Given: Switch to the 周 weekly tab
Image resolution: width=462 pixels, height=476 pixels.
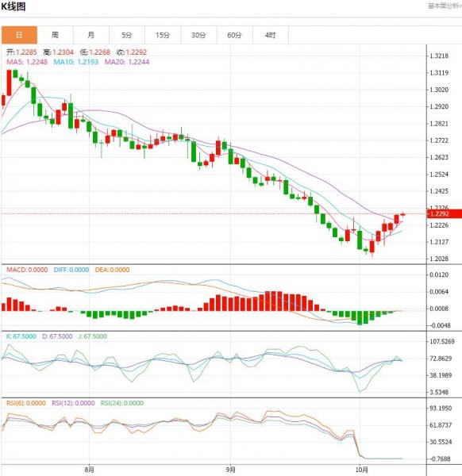Looking at the screenshot, I should click(55, 35).
